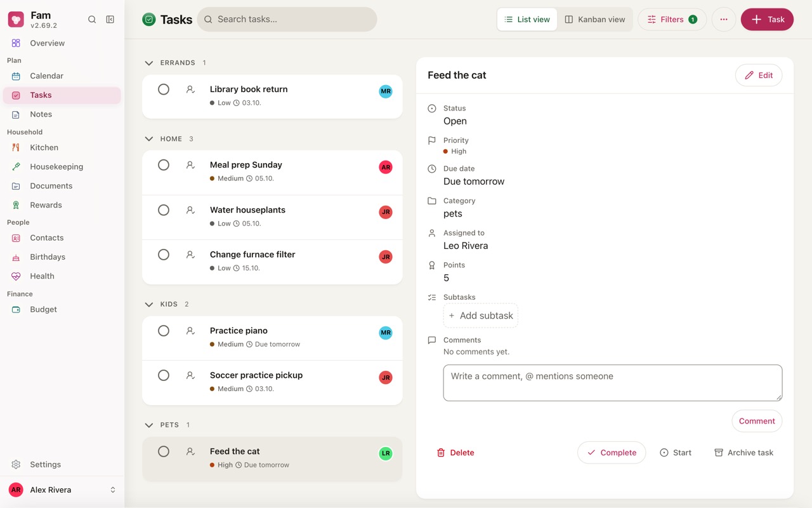
Task: Collapse the sidebar panel icon
Action: coord(110,20)
